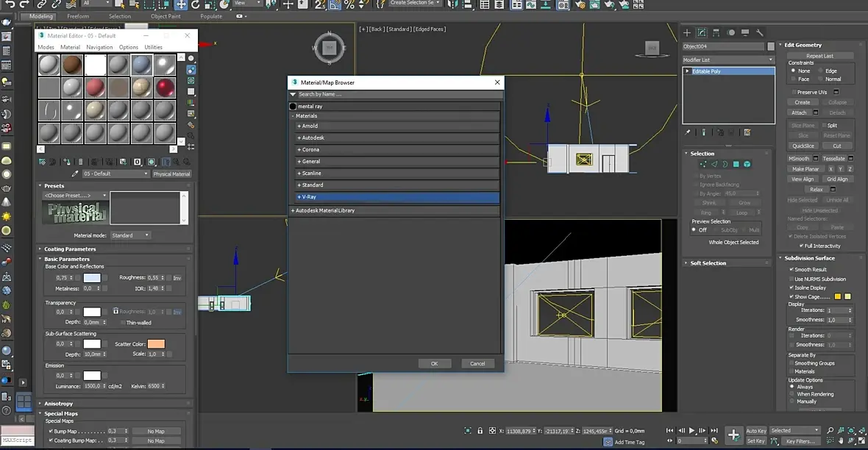Click the Undo arrow in main toolbar

10,4
